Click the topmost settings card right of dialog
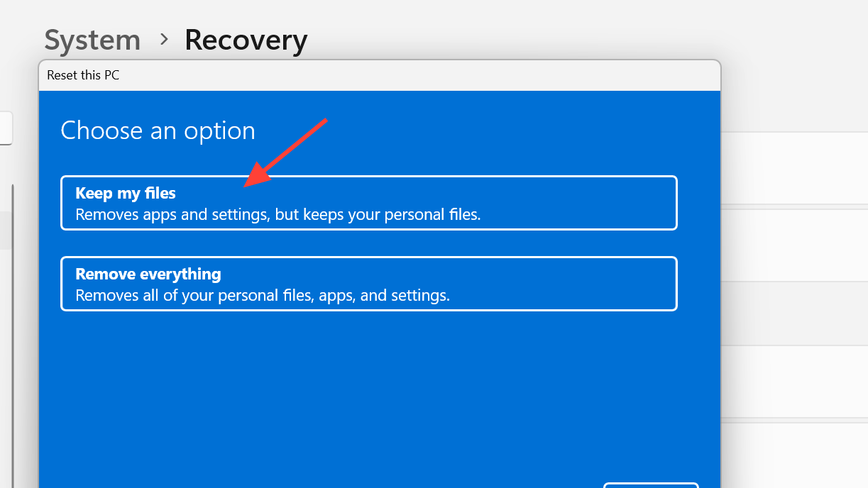The height and width of the screenshot is (488, 868). coord(794,168)
